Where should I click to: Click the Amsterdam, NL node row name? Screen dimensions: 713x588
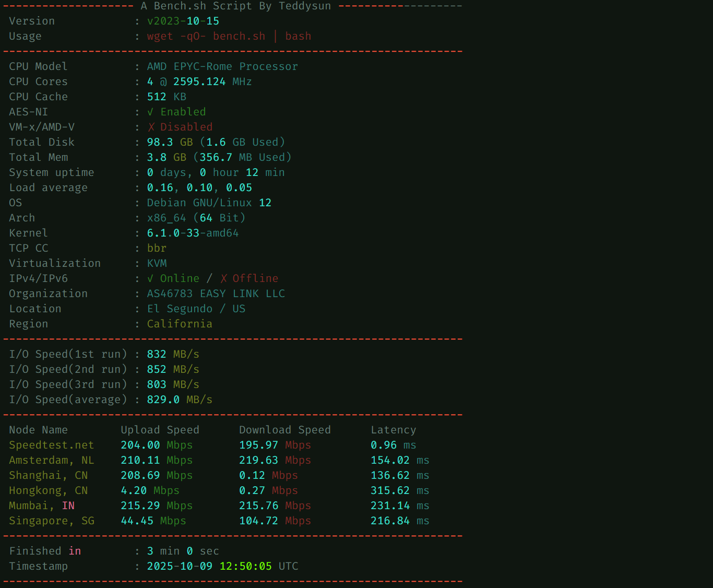(x=51, y=461)
